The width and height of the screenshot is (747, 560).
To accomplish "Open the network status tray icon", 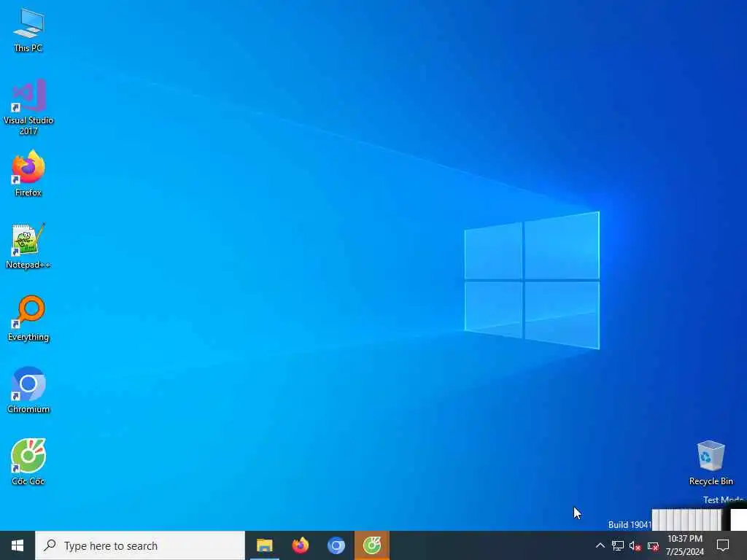I will [x=618, y=545].
